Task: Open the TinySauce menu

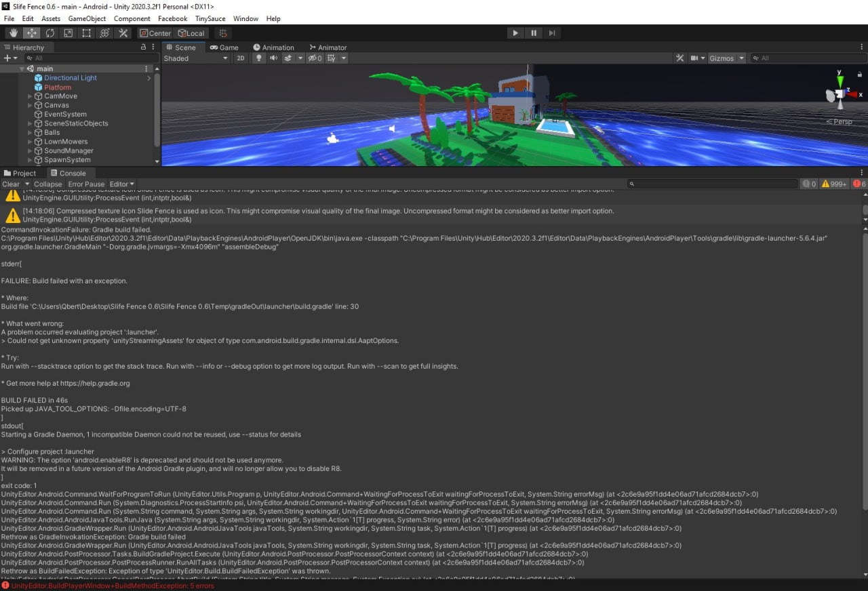Action: coord(210,18)
